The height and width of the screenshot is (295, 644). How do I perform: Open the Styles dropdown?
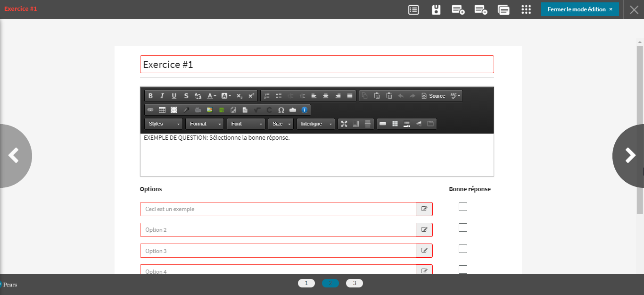click(x=164, y=124)
